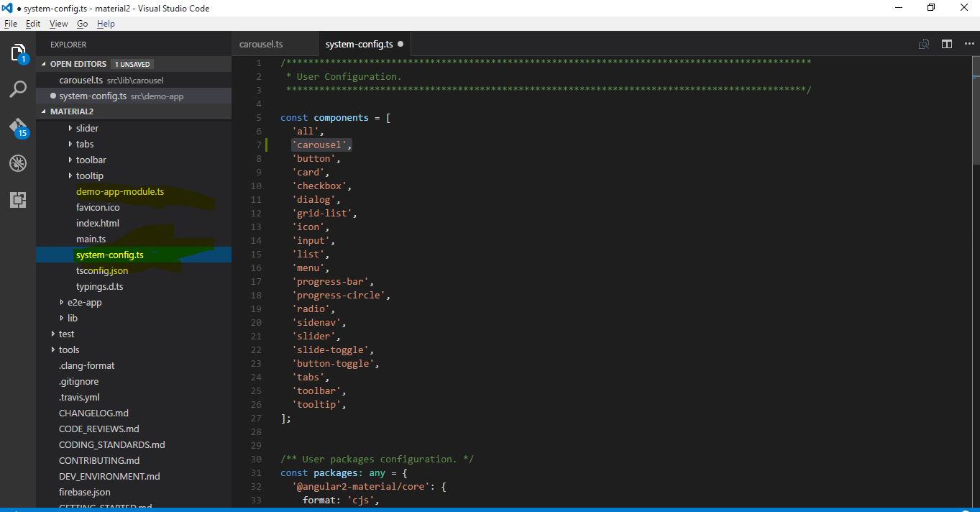The height and width of the screenshot is (512, 980).
Task: Click the 'components' variable name
Action: pos(341,117)
